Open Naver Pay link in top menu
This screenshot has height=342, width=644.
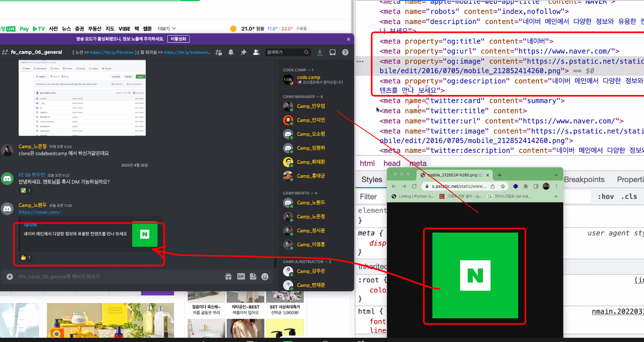(24, 29)
